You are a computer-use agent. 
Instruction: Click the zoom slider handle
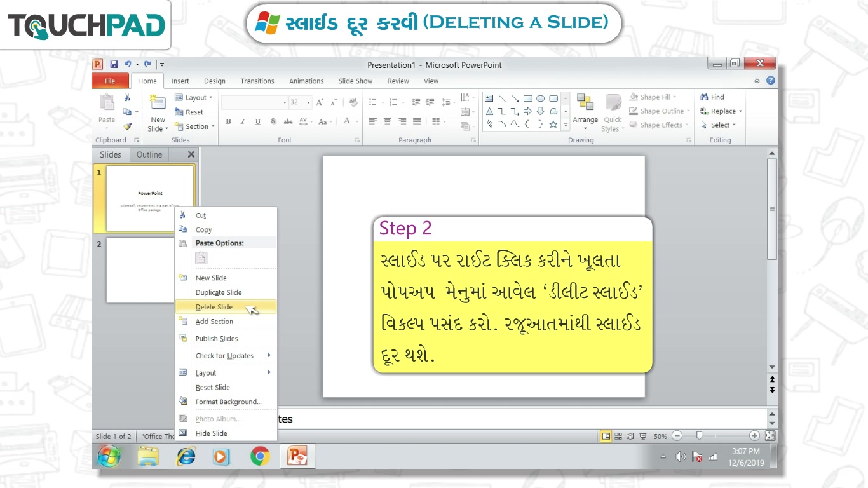click(699, 436)
